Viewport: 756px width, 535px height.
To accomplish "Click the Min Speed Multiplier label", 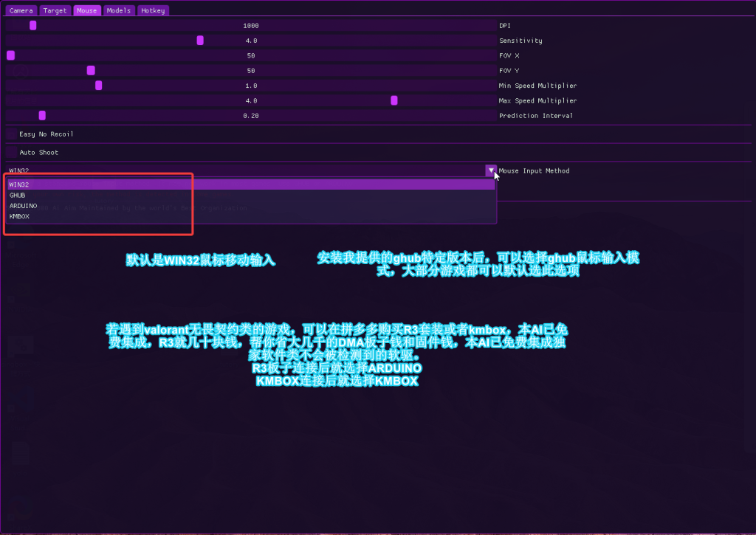I will click(x=537, y=86).
